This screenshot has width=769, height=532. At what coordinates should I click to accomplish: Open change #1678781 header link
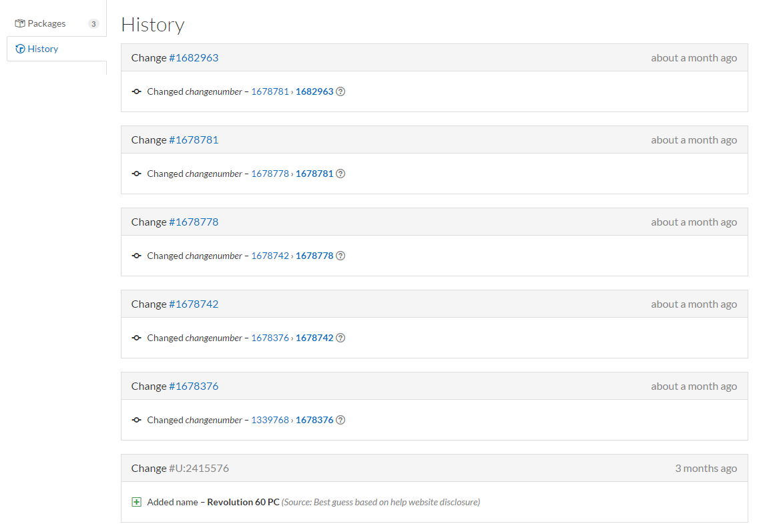click(x=194, y=140)
